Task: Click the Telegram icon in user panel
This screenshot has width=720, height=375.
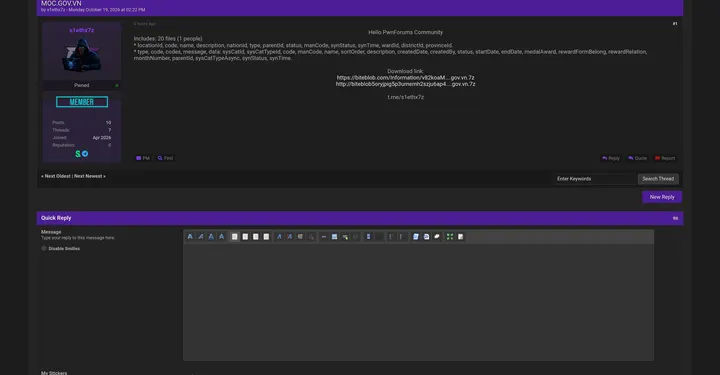Action: click(85, 154)
